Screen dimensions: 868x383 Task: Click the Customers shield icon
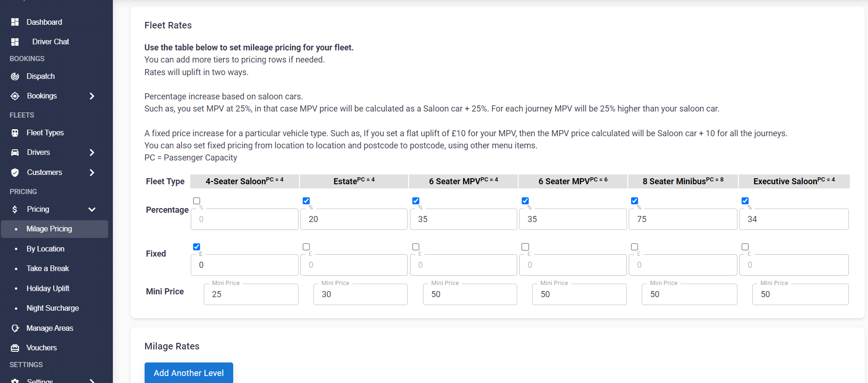(x=15, y=173)
